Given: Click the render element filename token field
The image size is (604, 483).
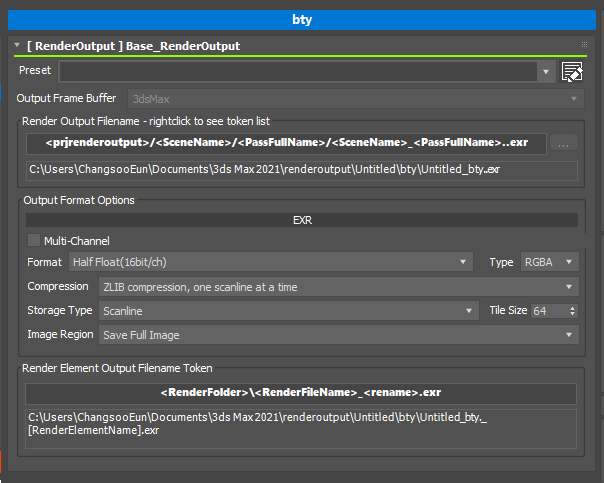Looking at the screenshot, I should [301, 393].
